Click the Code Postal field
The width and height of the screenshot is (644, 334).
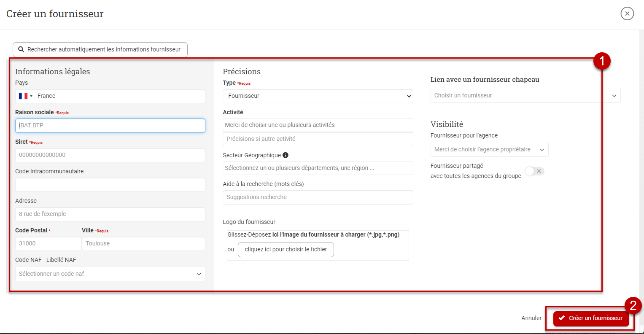[x=48, y=244]
